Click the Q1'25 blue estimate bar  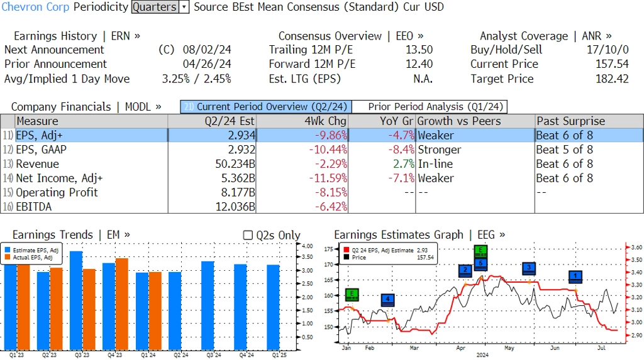click(274, 307)
